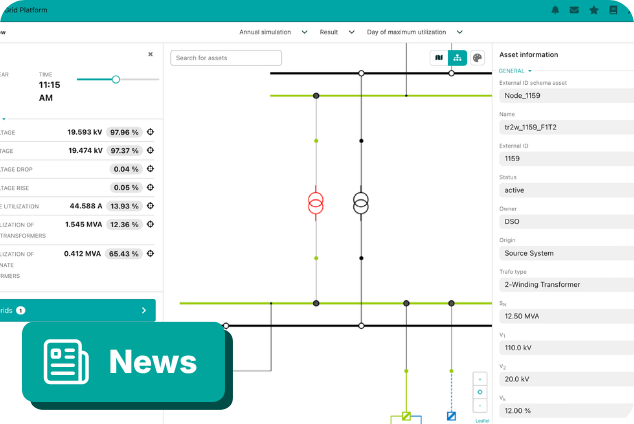Click the Node_1159 external ID field

click(566, 96)
